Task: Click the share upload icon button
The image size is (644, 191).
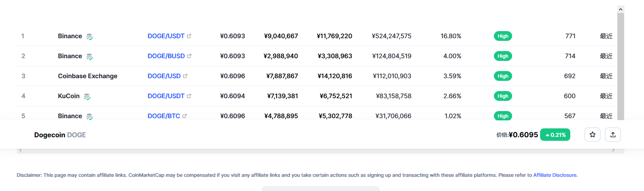Action: click(x=613, y=135)
